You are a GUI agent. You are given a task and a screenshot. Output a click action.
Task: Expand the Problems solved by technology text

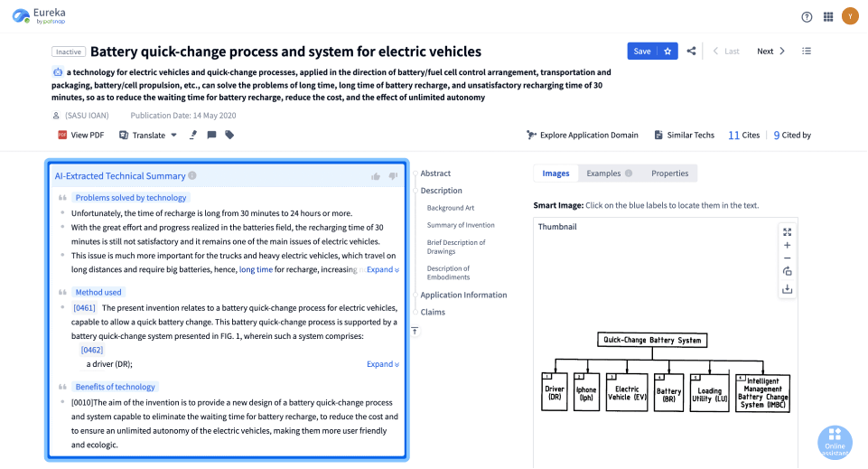[x=383, y=269]
